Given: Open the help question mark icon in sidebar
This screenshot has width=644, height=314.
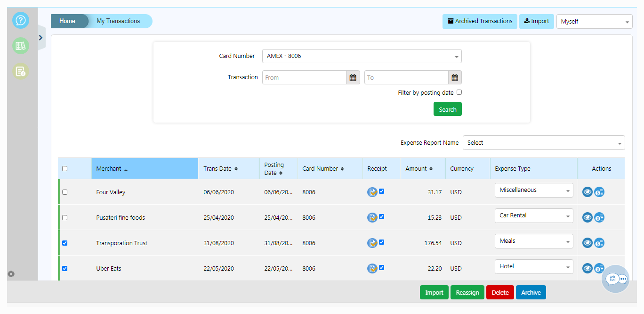Looking at the screenshot, I should coord(21,21).
